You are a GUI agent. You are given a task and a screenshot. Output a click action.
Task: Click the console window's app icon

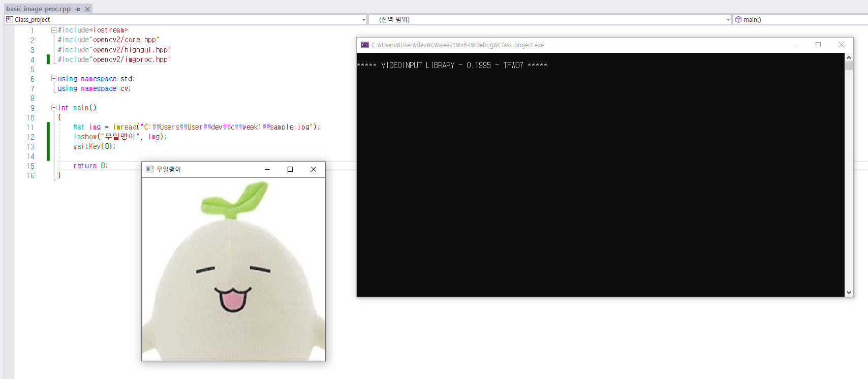pyautogui.click(x=365, y=45)
